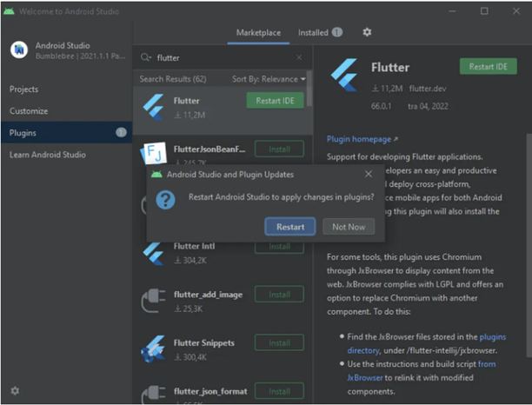This screenshot has height=405, width=532.
Task: Install the Flutter Snippets plugin
Action: coord(279,343)
